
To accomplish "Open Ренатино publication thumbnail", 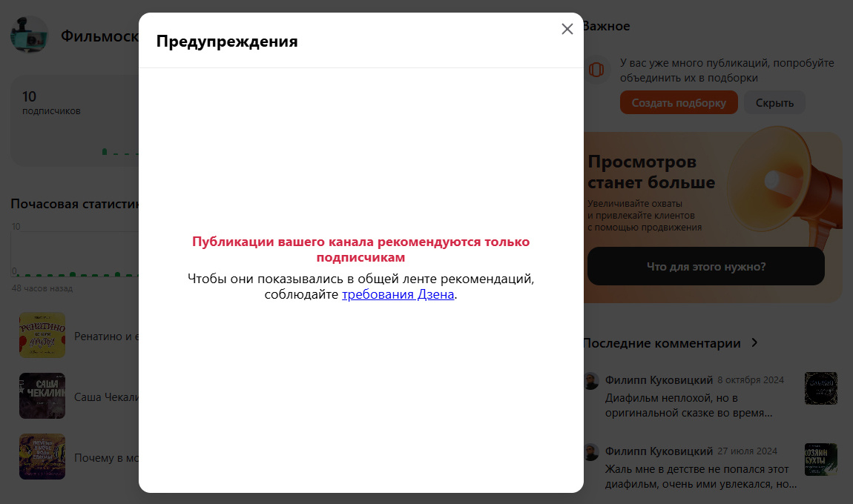I will (42, 335).
